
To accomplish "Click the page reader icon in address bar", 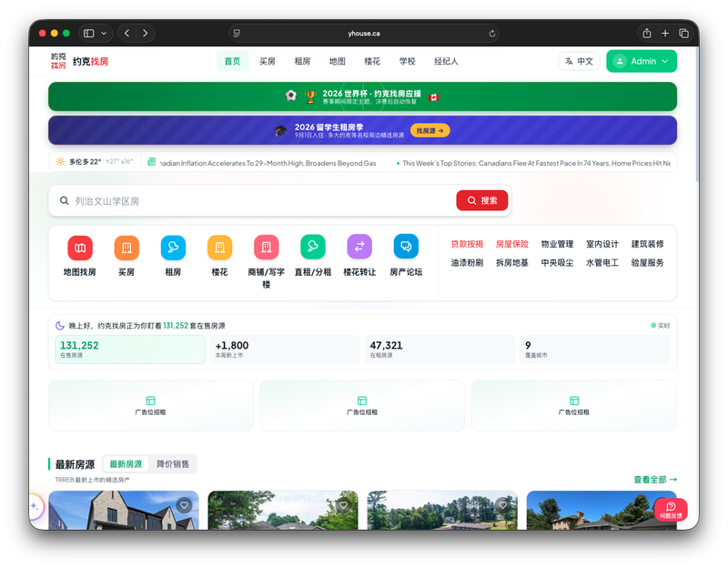I will pyautogui.click(x=237, y=34).
